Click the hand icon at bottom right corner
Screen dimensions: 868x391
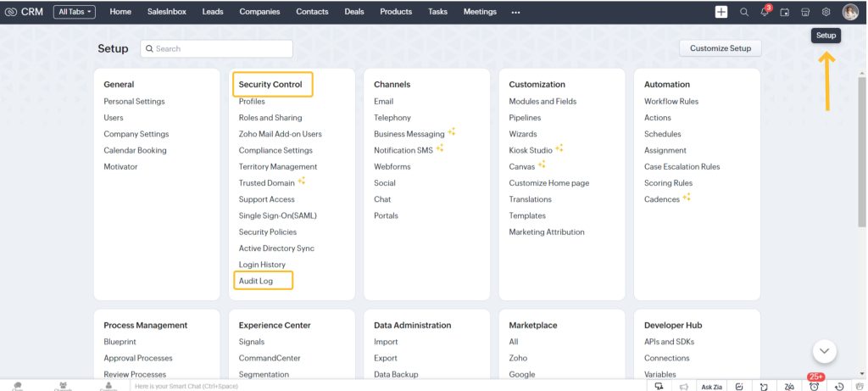click(x=860, y=387)
